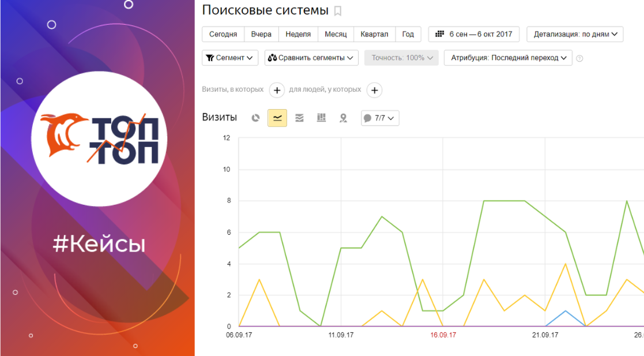The image size is (644, 356).
Task: Open the map chart view icon
Action: pos(344,118)
